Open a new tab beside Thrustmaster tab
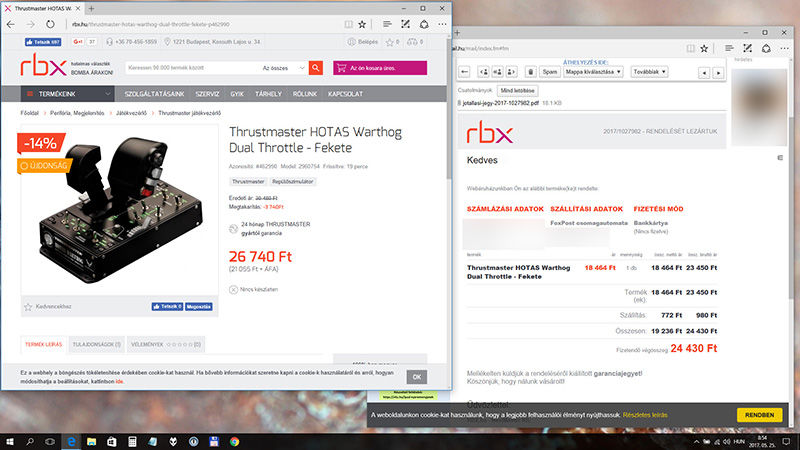 [x=91, y=9]
